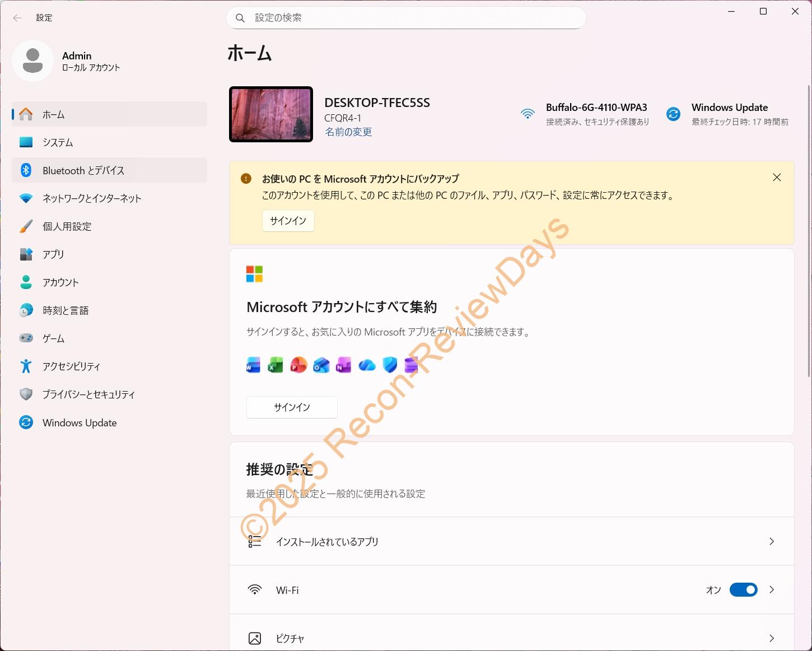The height and width of the screenshot is (651, 812).
Task: Open the System section in the sidebar
Action: [58, 142]
